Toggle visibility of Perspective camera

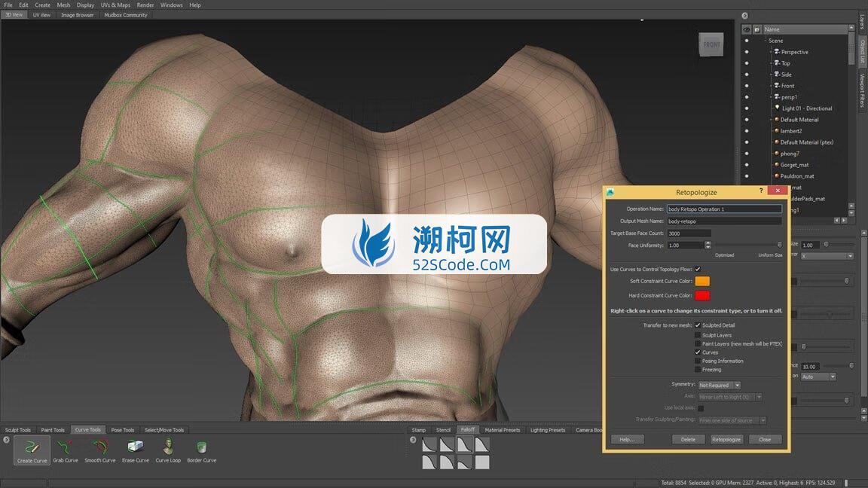point(746,52)
